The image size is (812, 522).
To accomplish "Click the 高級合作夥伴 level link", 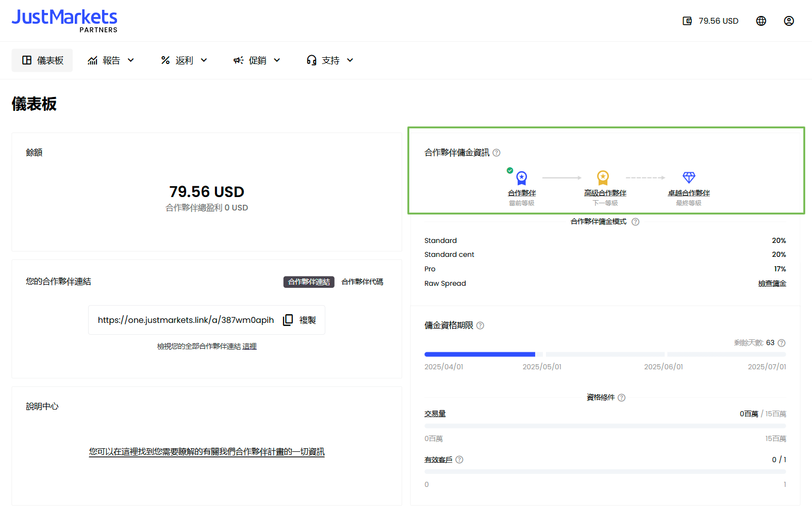I will [x=605, y=193].
